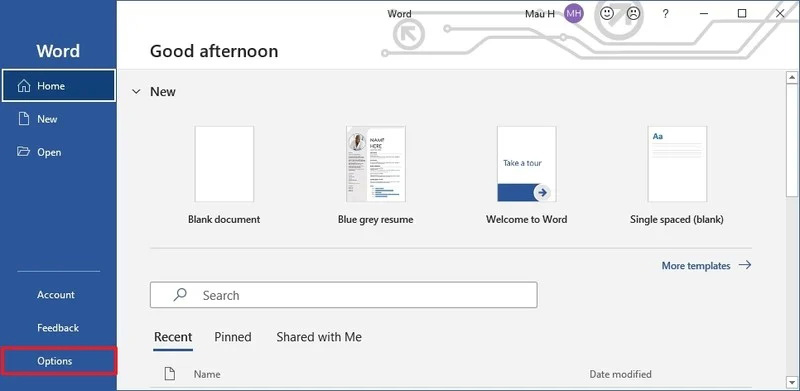Send a frown feedback face icon
The height and width of the screenshot is (391, 800).
tap(633, 14)
